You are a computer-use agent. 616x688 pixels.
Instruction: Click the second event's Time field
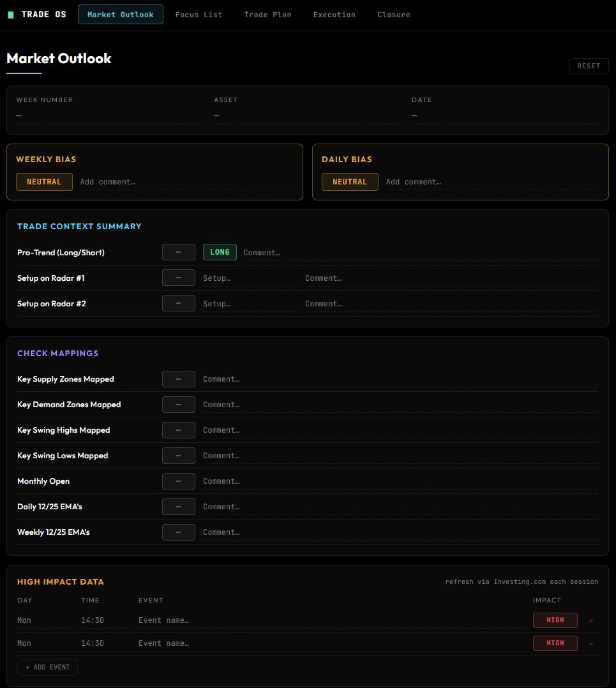click(x=106, y=643)
